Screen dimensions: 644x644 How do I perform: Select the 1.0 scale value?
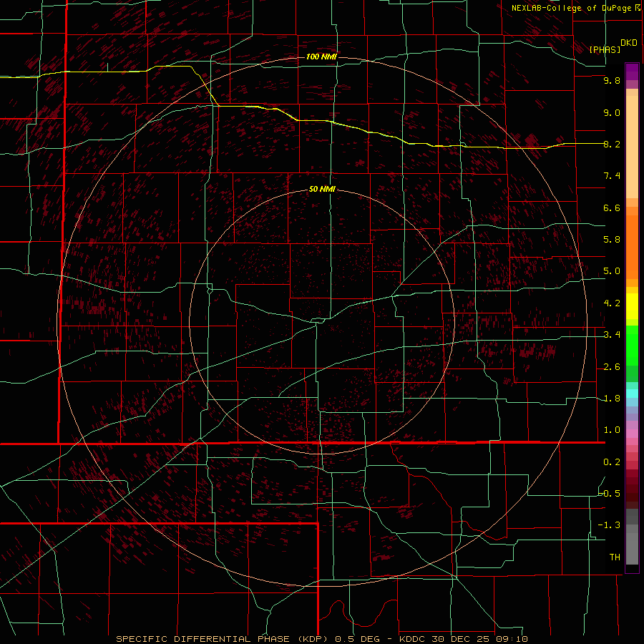[612, 430]
